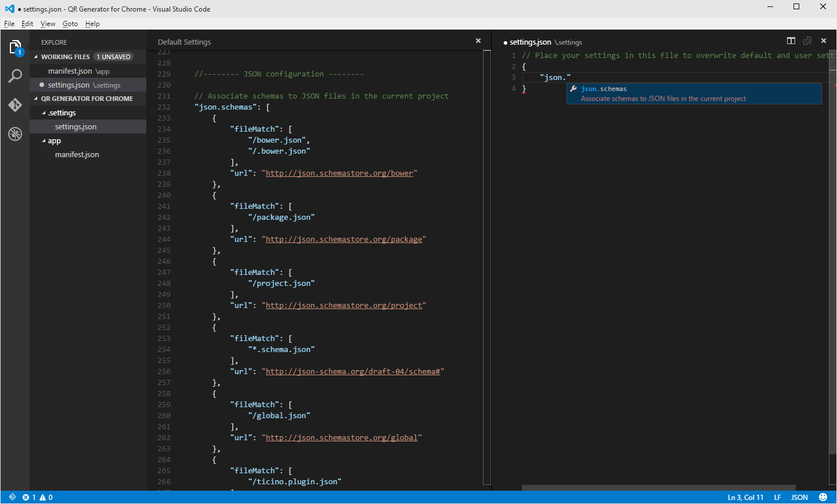
Task: Click the EXPLORE panel heading
Action: 54,42
